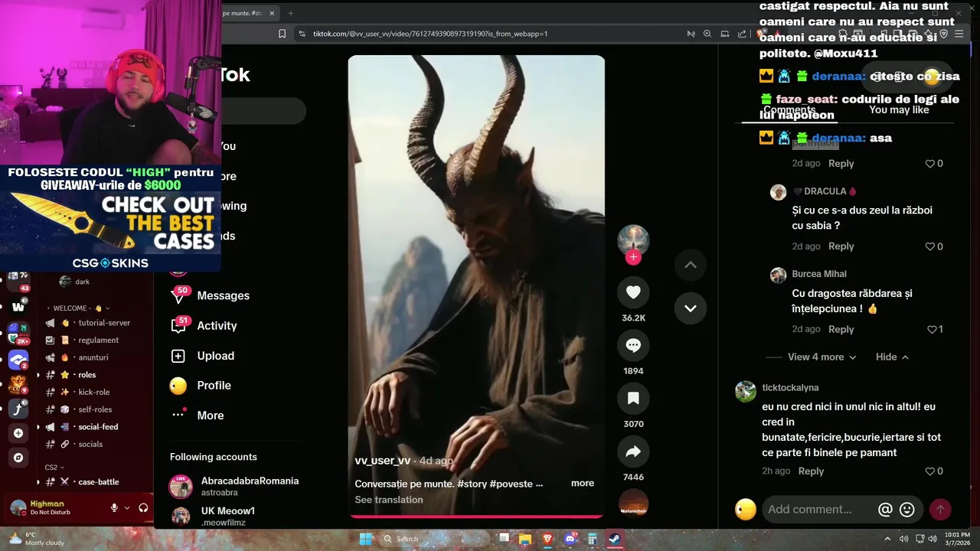The height and width of the screenshot is (551, 980).
Task: Open the emoji picker in comment box
Action: pos(907,509)
